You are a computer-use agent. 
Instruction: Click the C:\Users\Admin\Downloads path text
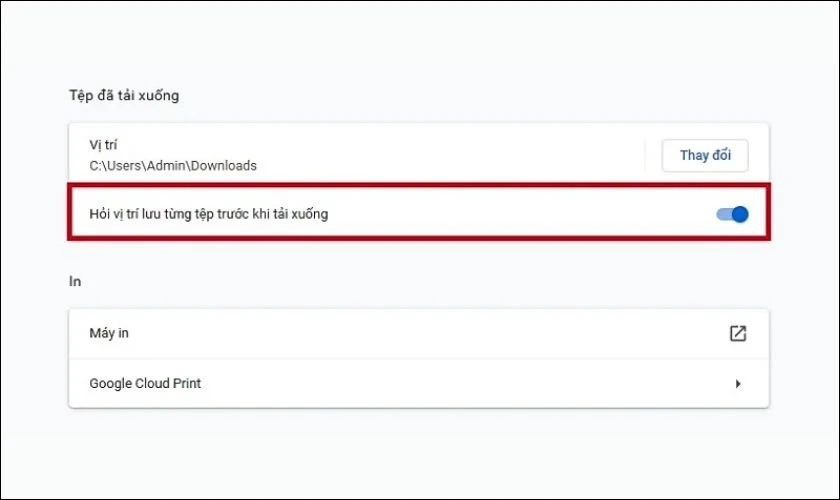click(x=173, y=166)
